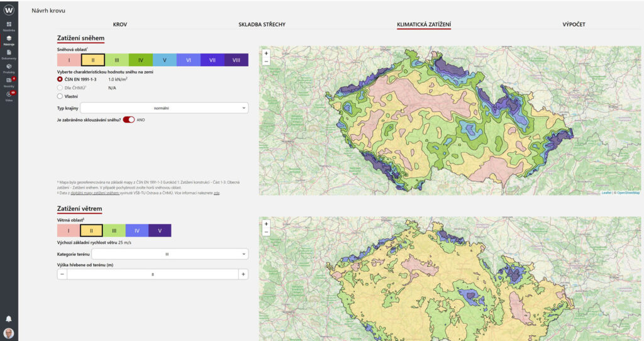Zoom out on the wind load map
This screenshot has height=341, width=644.
tap(266, 232)
